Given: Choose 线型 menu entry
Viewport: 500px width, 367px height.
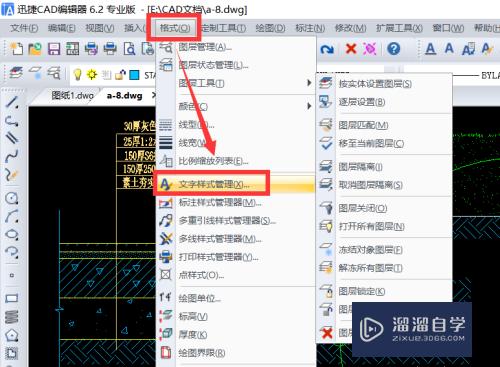Looking at the screenshot, I should coord(235,125).
